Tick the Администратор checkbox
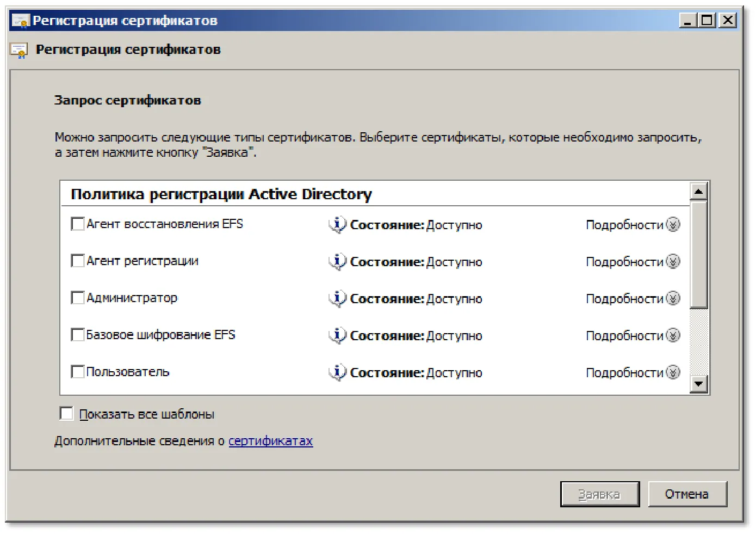The height and width of the screenshot is (534, 756). pos(78,298)
